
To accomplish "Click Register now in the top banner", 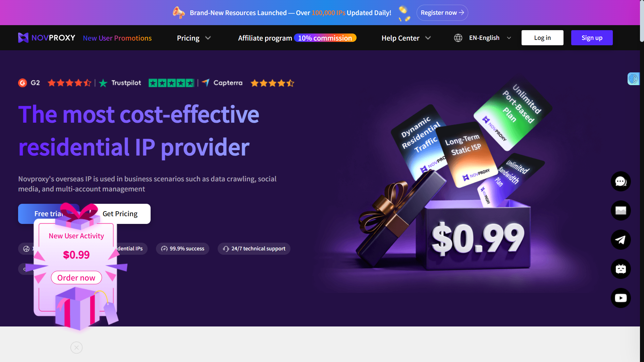I will point(442,13).
